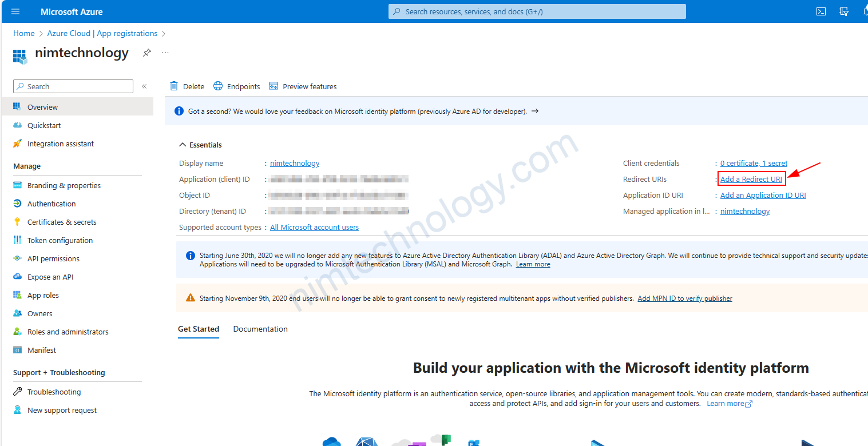
Task: Open the Add an Application ID URI link
Action: tap(763, 195)
